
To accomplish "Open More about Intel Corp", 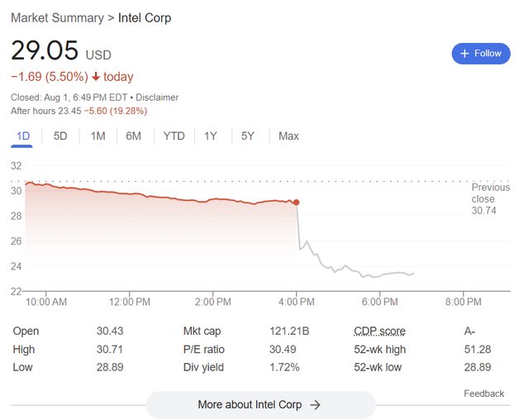I will [x=260, y=405].
